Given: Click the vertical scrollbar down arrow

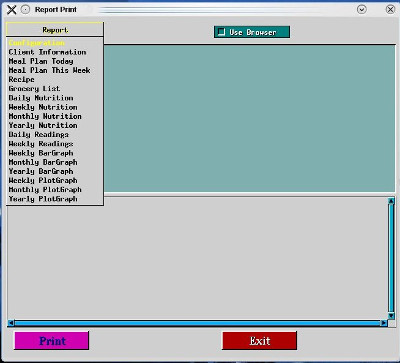Looking at the screenshot, I should pos(391,315).
